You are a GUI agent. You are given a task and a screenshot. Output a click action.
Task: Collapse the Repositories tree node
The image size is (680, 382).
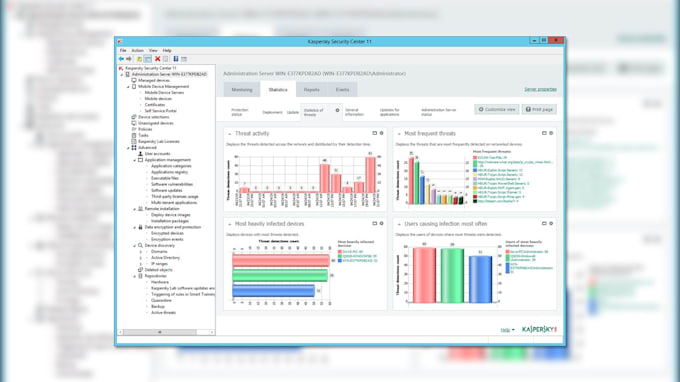tap(135, 276)
